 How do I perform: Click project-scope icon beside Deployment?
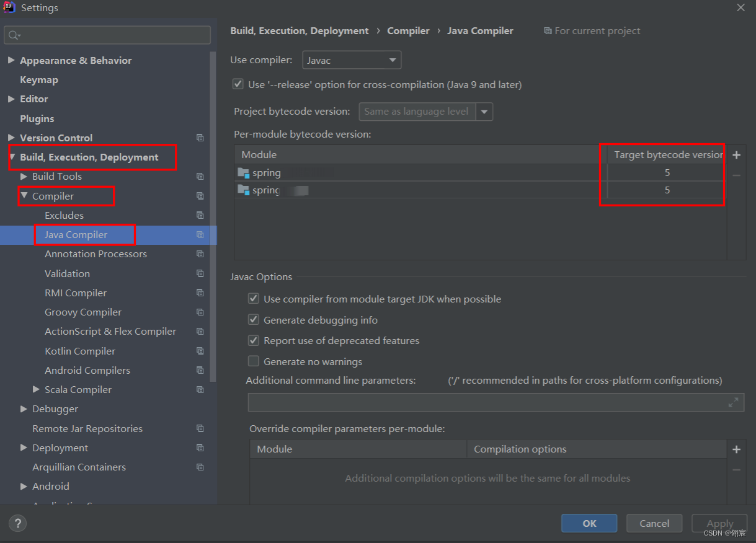coord(200,448)
